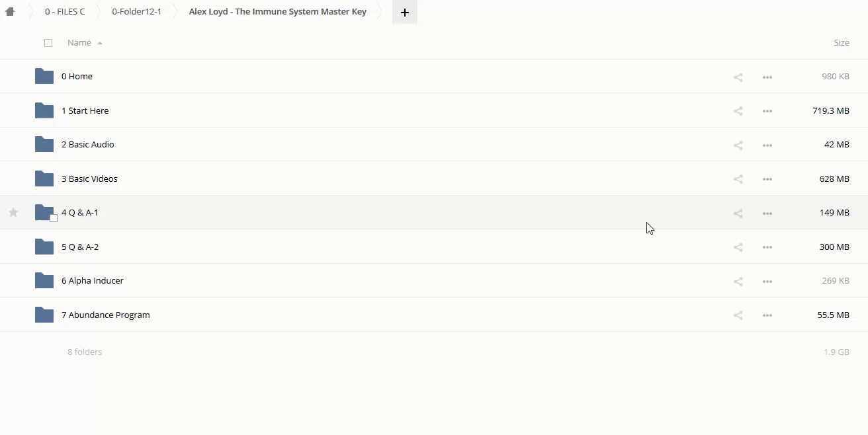
Task: Sort files by Name column
Action: (79, 42)
